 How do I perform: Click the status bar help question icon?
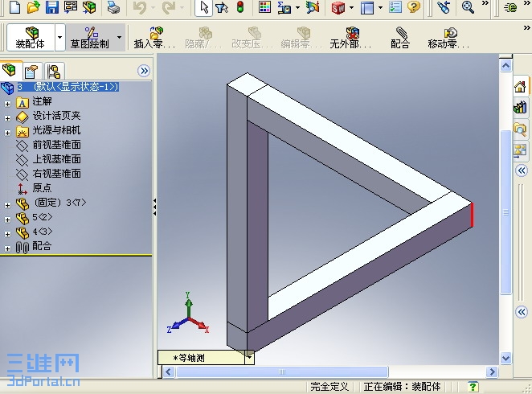(x=473, y=387)
